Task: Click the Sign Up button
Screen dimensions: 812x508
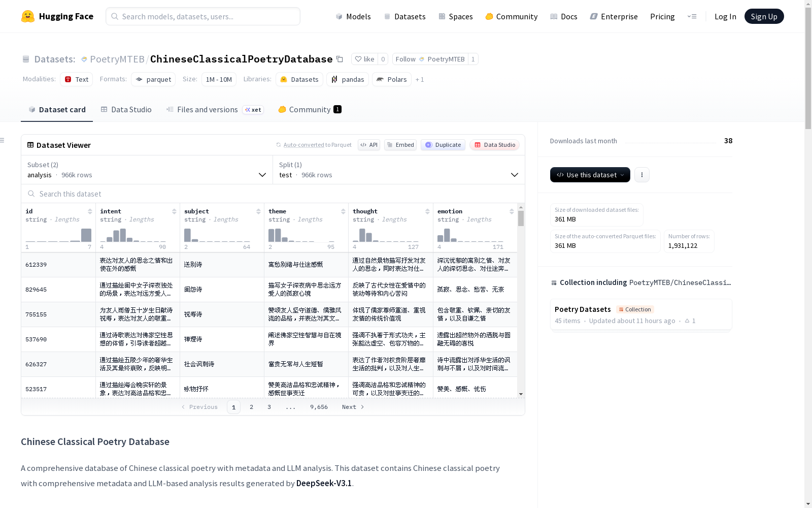Action: point(764,16)
